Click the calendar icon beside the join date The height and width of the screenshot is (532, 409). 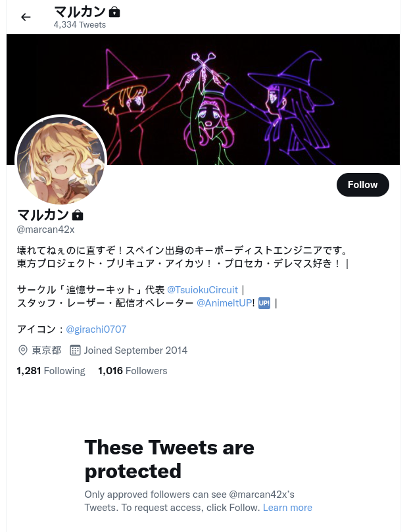coord(75,350)
